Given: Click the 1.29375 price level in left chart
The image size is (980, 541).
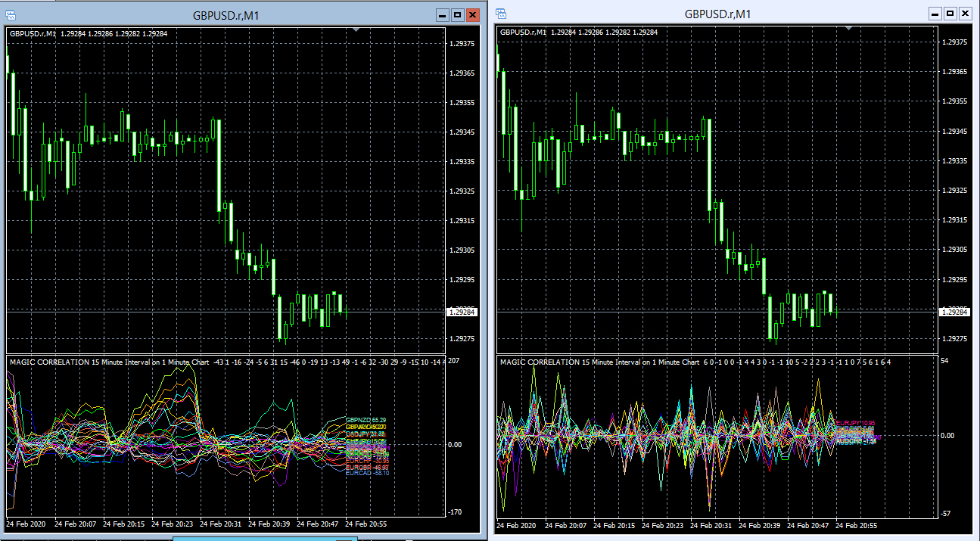Looking at the screenshot, I should click(x=463, y=44).
